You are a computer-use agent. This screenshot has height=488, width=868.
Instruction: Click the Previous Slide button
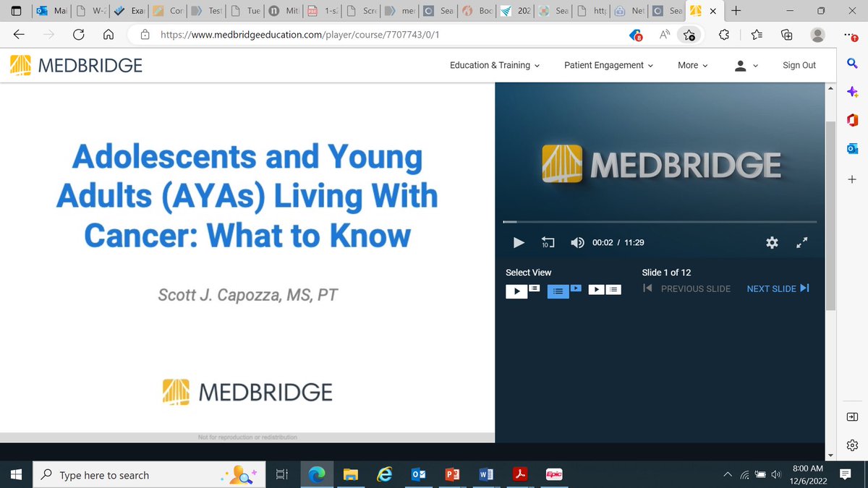pyautogui.click(x=686, y=288)
